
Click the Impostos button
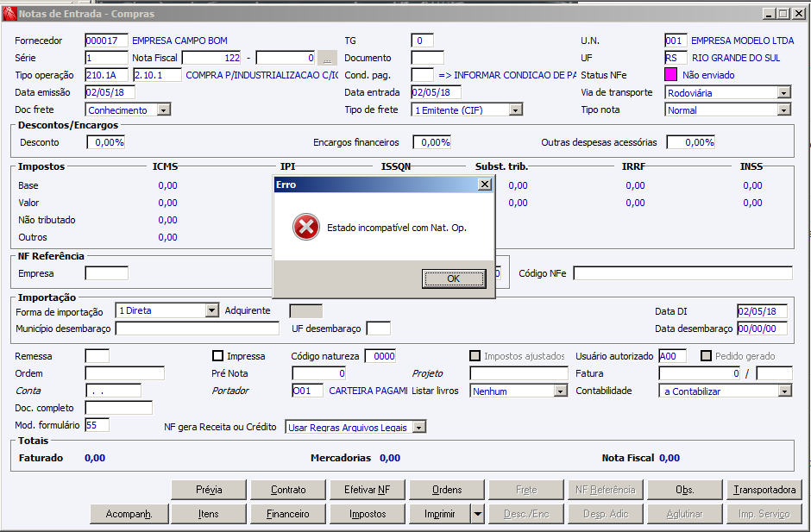[x=368, y=514]
